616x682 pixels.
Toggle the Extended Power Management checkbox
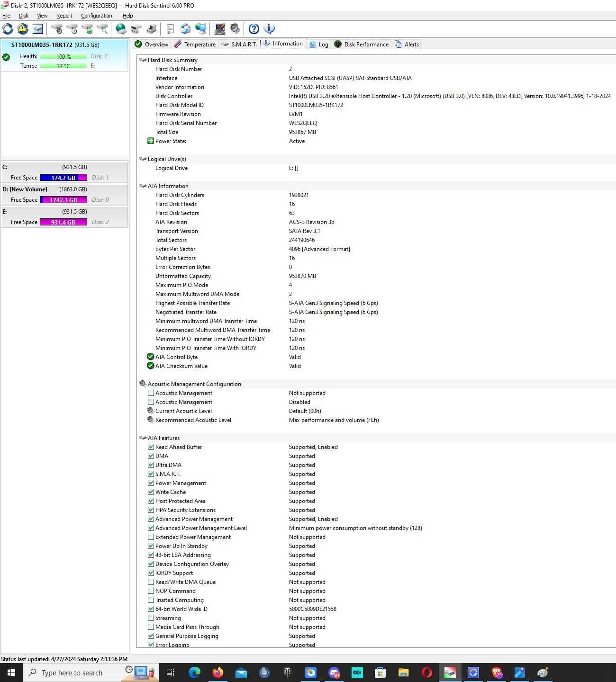[x=151, y=537]
